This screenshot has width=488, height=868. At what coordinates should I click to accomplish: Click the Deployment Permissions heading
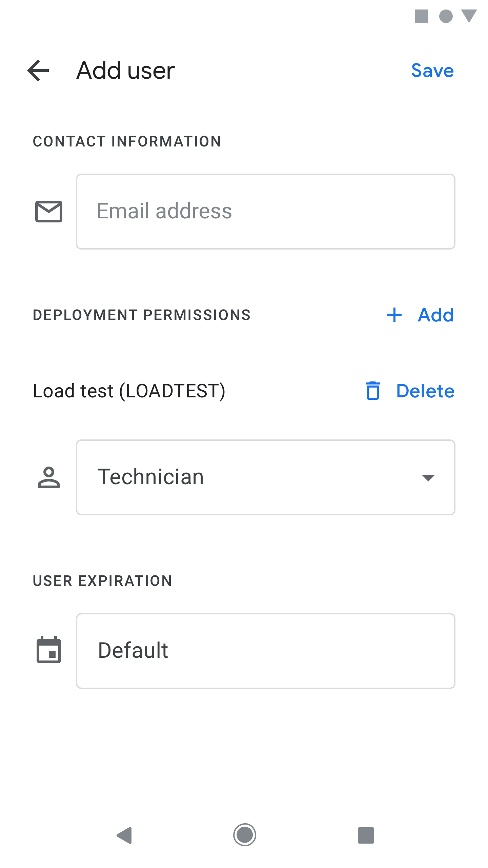(x=142, y=315)
